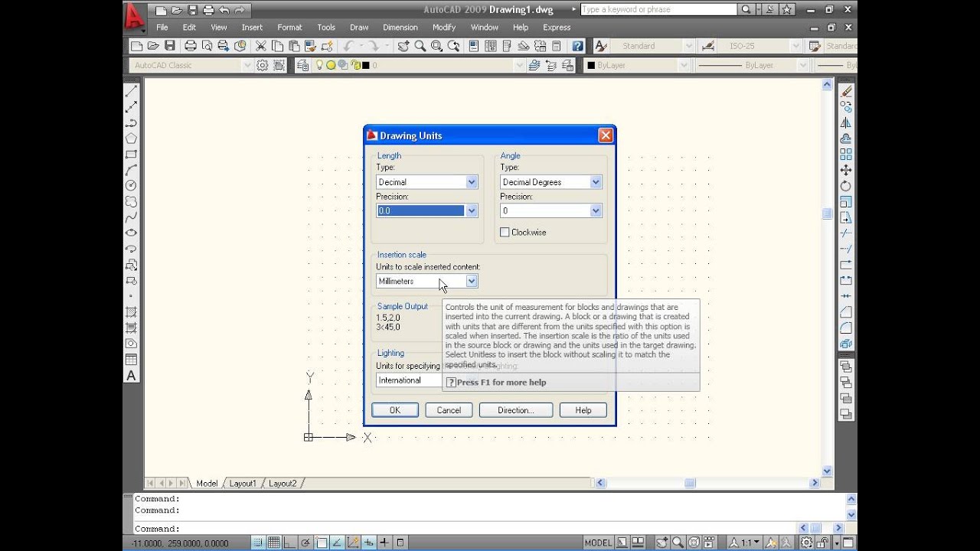The height and width of the screenshot is (551, 980).
Task: Click OK in Drawing Units dialog
Action: pyautogui.click(x=394, y=410)
